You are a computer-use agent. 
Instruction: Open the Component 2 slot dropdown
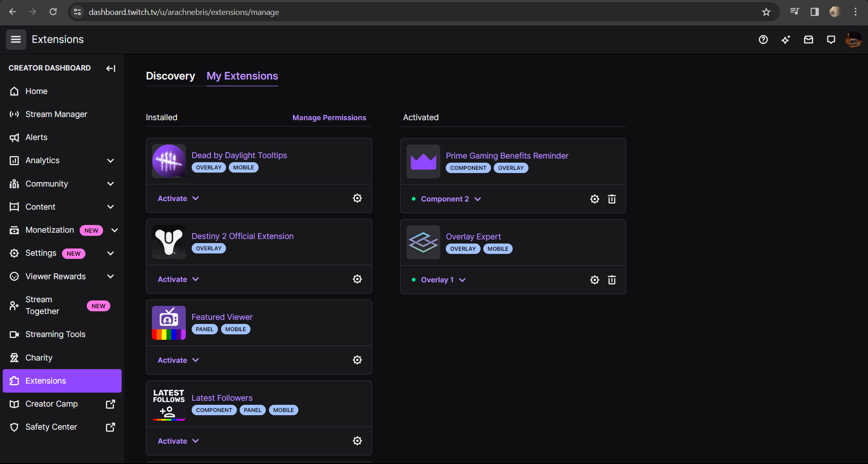point(451,199)
